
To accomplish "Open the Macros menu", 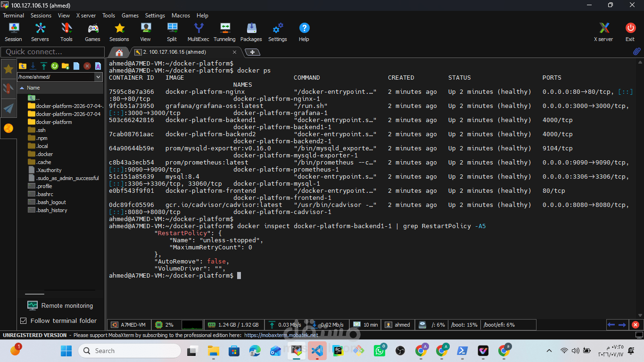I will (181, 16).
